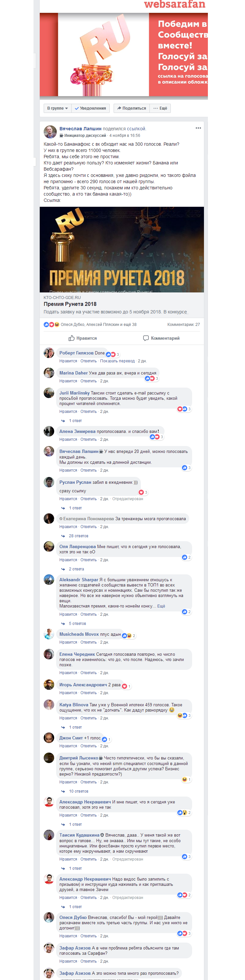The width and height of the screenshot is (245, 980).
Task: Click the Премия Рунета 2018 preview image
Action: point(122,249)
